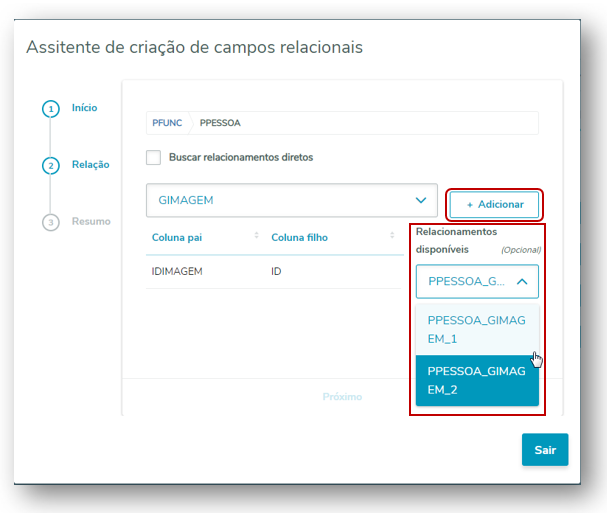Select the ID cell in Coluna filho
This screenshot has height=513, width=607.
(277, 272)
